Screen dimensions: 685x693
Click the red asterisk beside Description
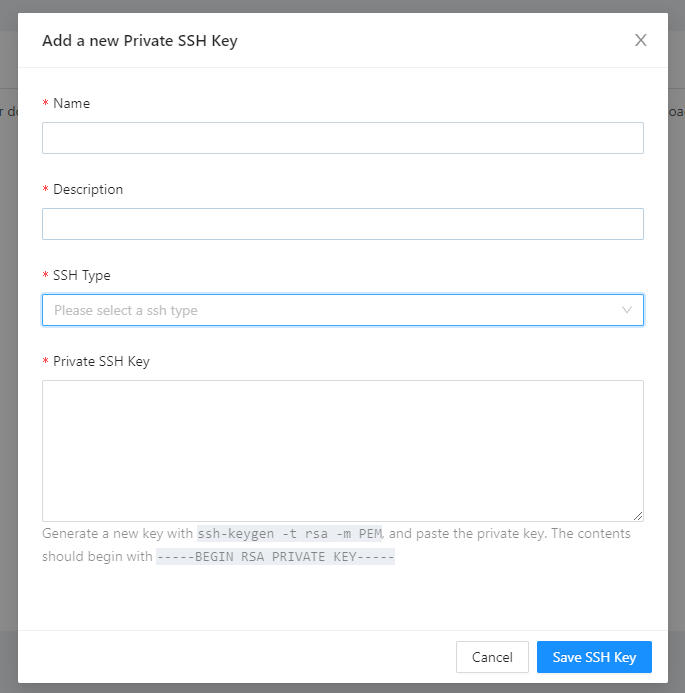pos(45,190)
